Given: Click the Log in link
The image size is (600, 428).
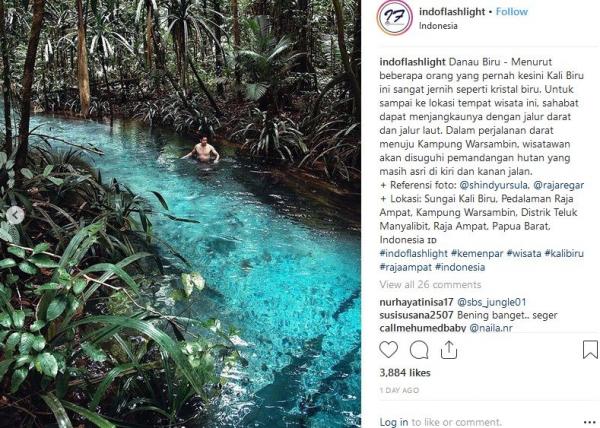Looking at the screenshot, I should 393,422.
